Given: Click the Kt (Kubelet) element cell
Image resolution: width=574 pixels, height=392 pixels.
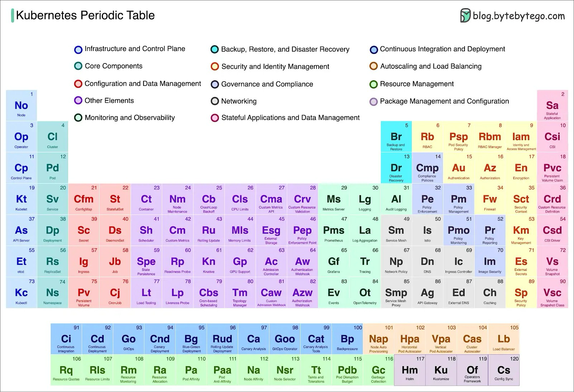Looking at the screenshot, I should (22, 199).
